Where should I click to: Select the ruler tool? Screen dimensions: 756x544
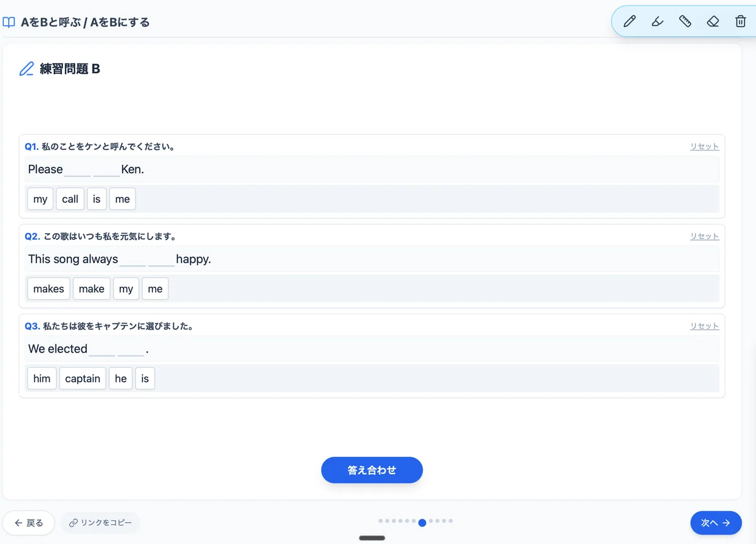click(685, 21)
